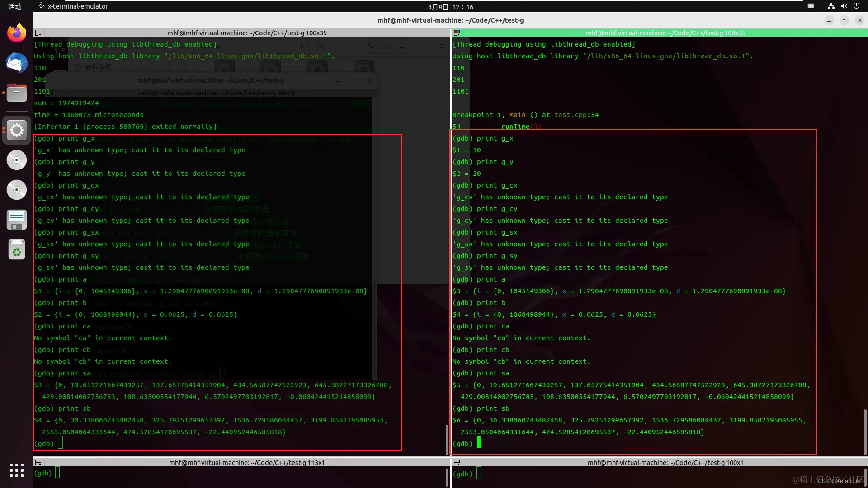Click 'print g_cx' command in the right pane
Viewport: 868px width, 488px height.
point(497,185)
